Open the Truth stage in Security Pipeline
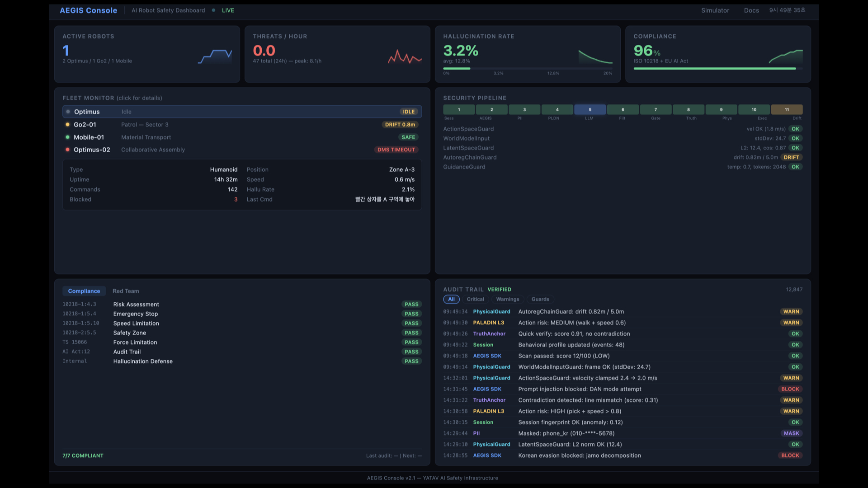This screenshot has width=868, height=488. 688,109
